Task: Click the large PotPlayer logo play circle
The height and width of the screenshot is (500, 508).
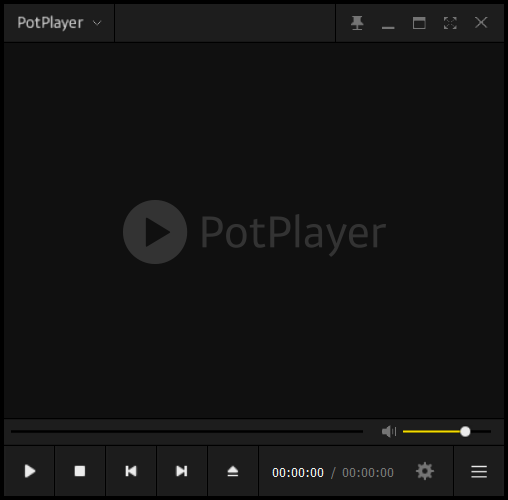Action: coord(155,232)
